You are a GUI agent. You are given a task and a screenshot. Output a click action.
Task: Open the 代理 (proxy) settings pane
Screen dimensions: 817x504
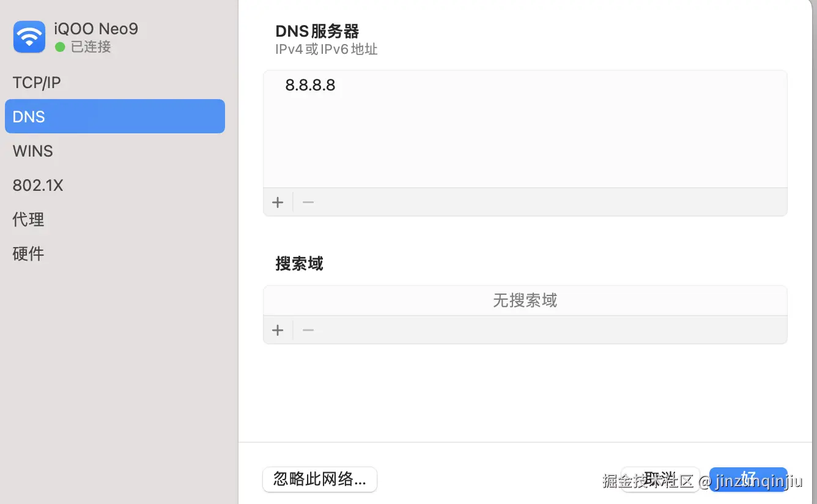pyautogui.click(x=28, y=219)
